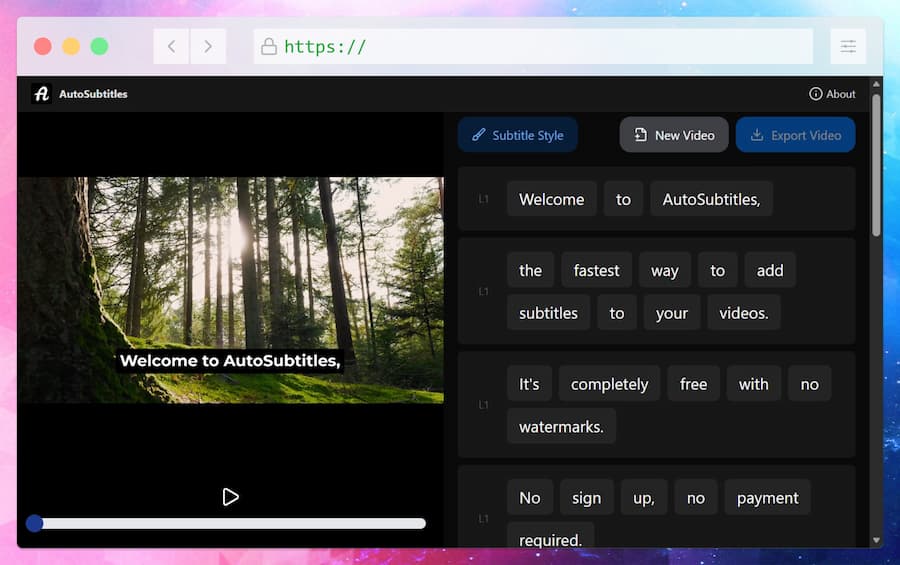This screenshot has width=900, height=565.
Task: Go back with browser back arrow
Action: [171, 47]
